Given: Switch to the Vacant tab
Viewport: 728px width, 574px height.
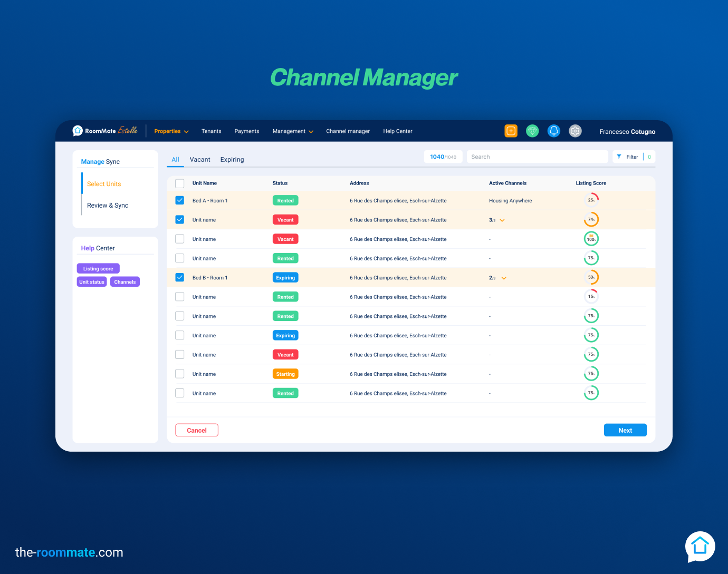Looking at the screenshot, I should tap(200, 160).
